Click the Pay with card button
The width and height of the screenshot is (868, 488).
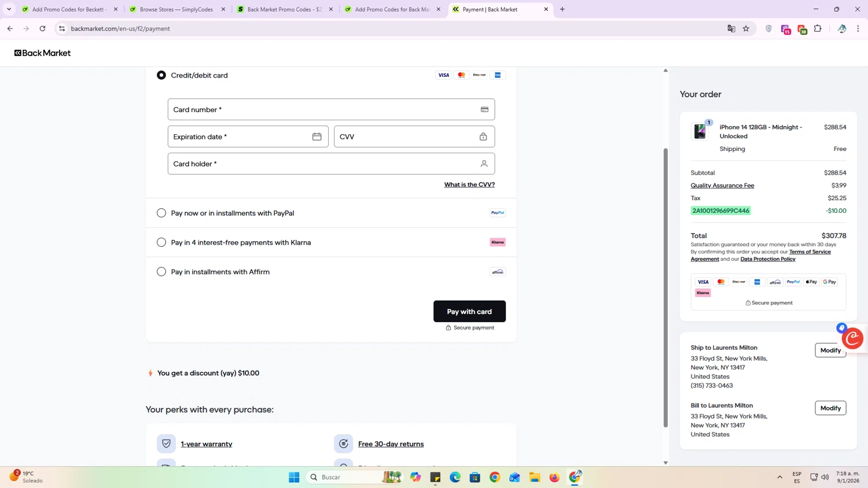click(x=469, y=311)
